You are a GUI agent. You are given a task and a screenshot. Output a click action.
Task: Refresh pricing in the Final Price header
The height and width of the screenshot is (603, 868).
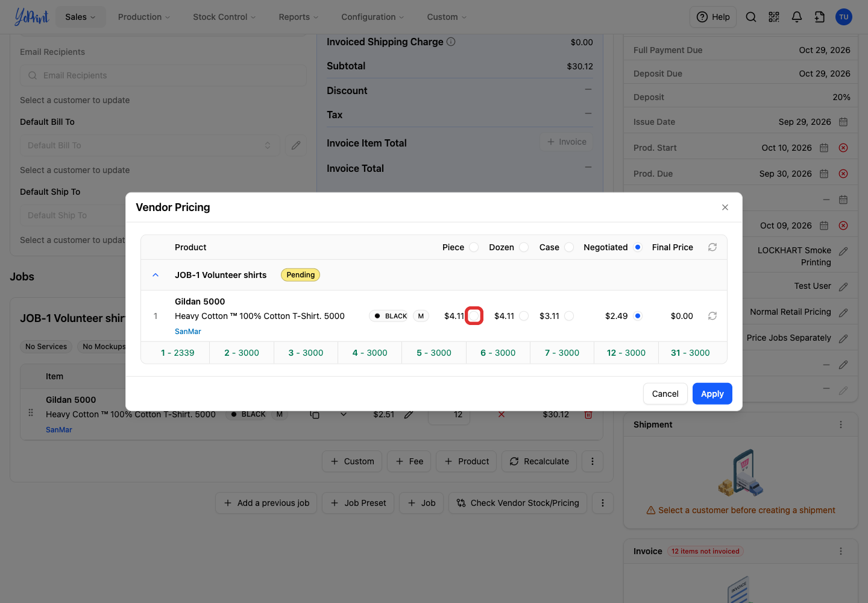click(712, 247)
